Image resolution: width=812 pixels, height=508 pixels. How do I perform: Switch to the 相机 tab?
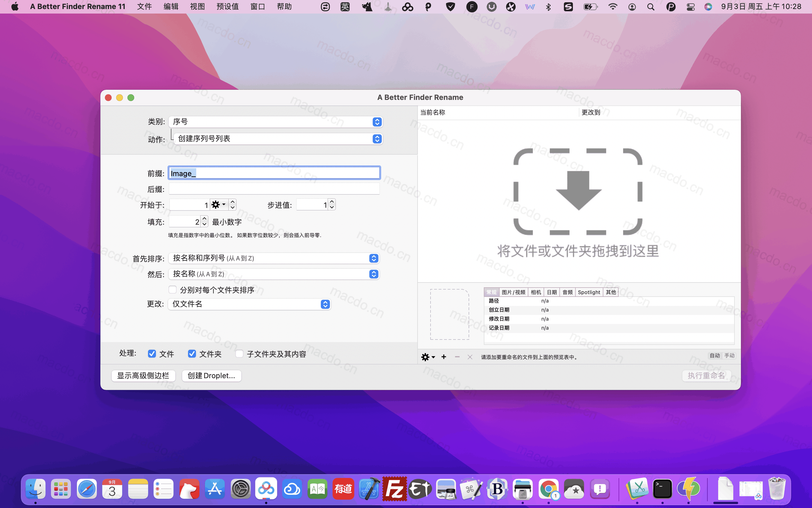[536, 292]
